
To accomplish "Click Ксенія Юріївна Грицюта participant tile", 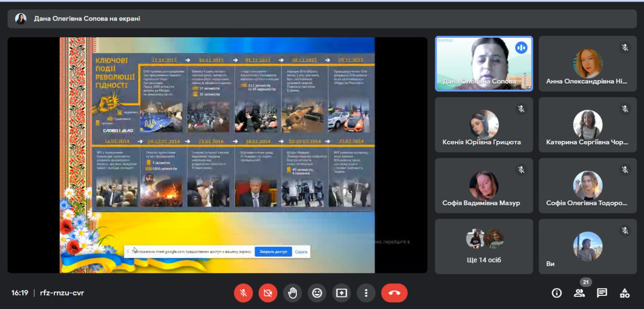I will [x=484, y=125].
